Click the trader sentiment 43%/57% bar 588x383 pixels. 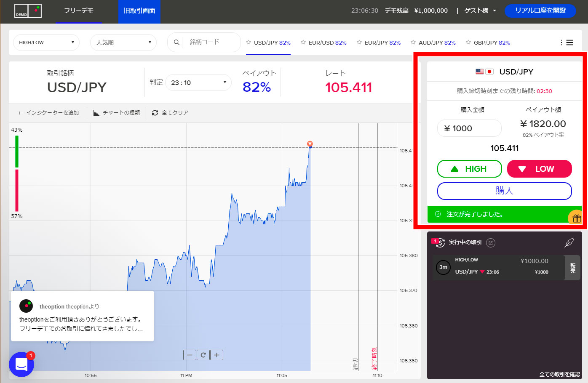[x=17, y=173]
